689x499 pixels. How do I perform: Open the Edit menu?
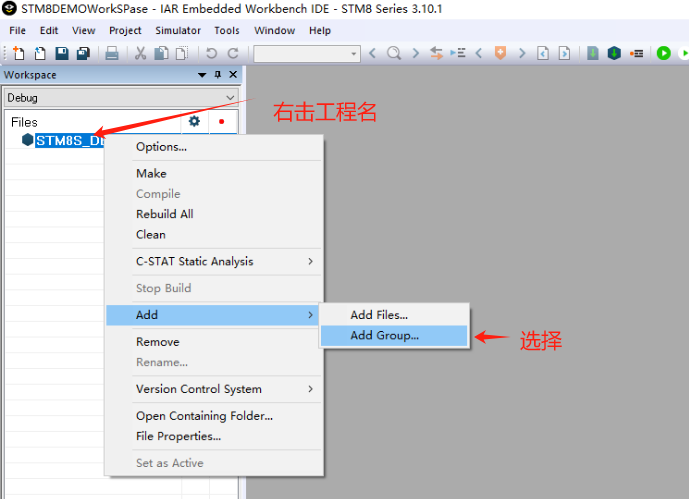click(x=49, y=31)
